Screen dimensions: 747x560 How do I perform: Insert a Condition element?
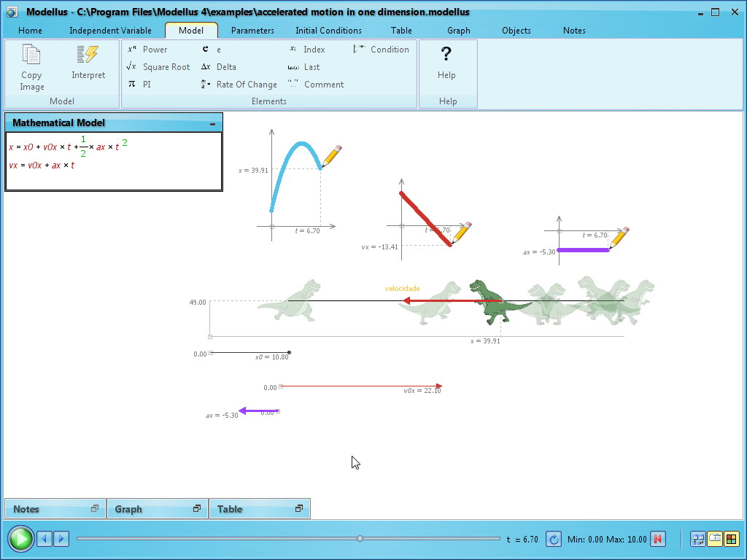(381, 50)
